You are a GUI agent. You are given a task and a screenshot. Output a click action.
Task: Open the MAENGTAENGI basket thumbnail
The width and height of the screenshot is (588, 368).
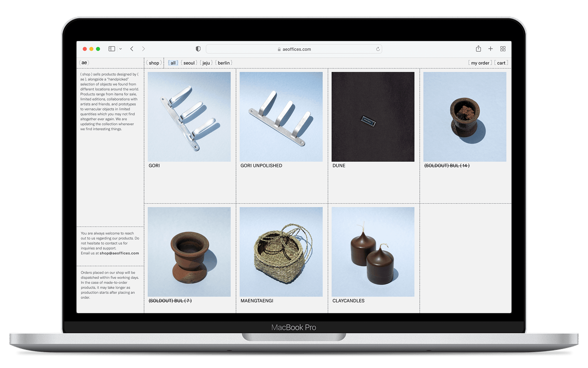click(281, 252)
